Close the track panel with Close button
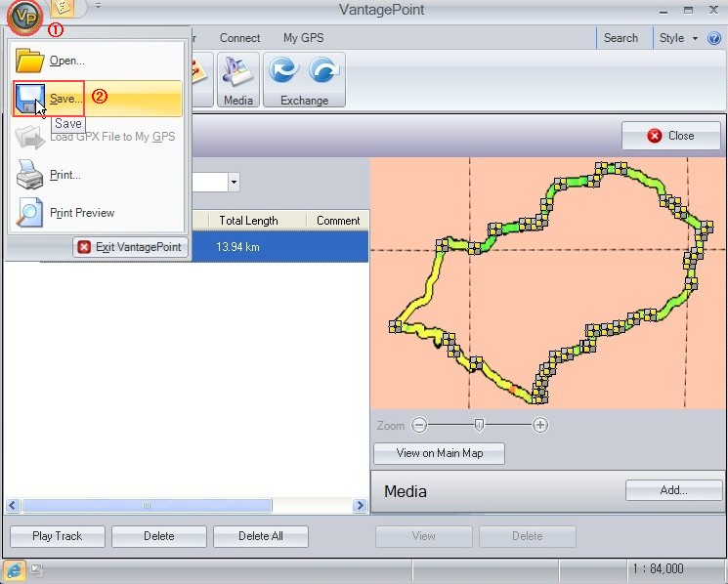 [671, 136]
